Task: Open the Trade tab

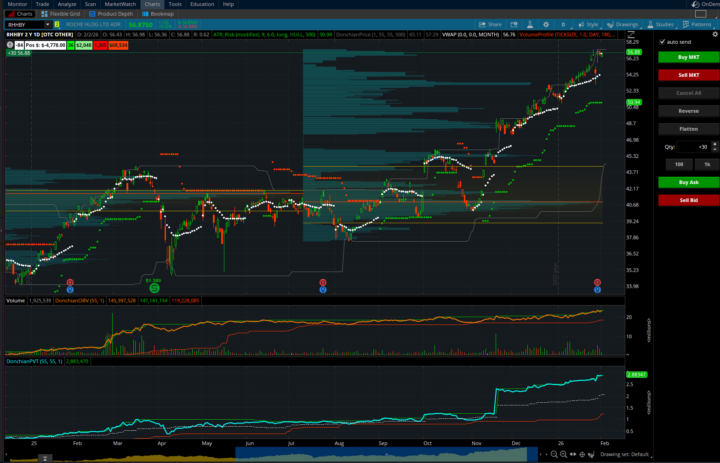Action: click(42, 4)
